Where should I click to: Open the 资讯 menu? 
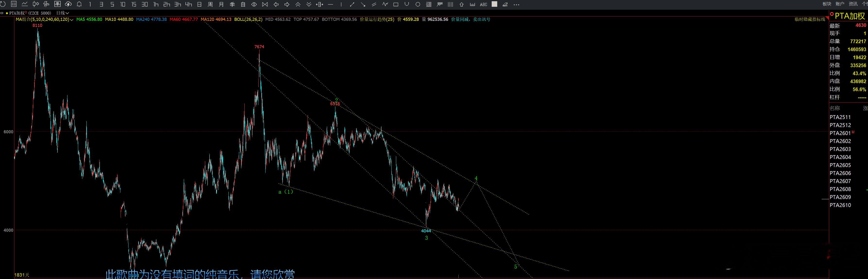[853, 4]
